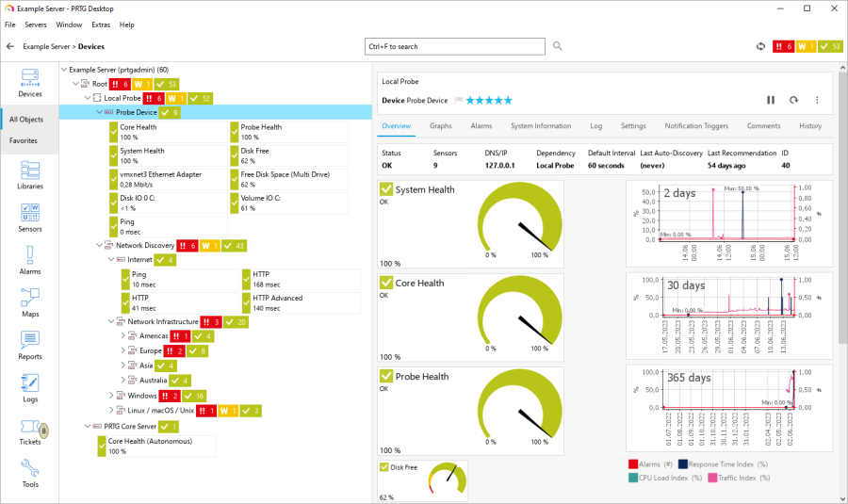The height and width of the screenshot is (504, 848).
Task: Open the Sensors sidebar icon
Action: pyautogui.click(x=29, y=217)
